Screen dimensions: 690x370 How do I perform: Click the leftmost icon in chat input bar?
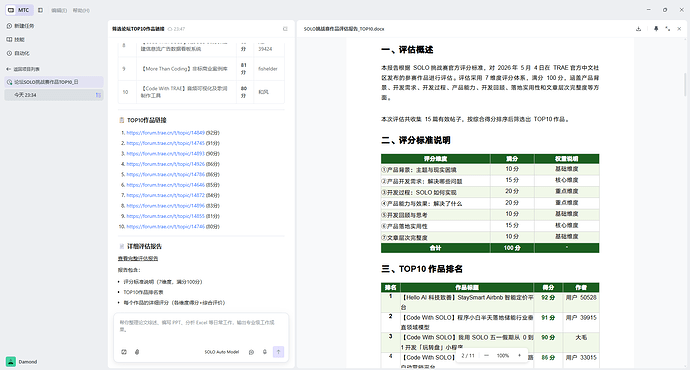(124, 352)
